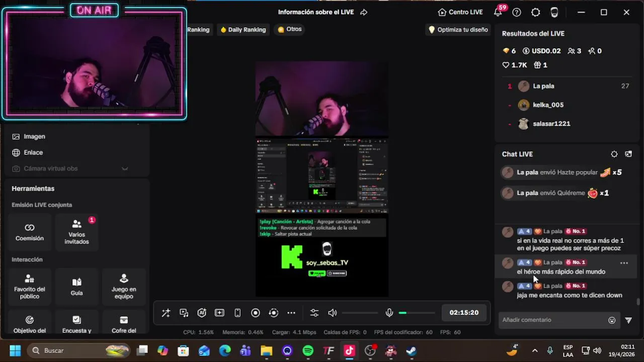Select the Daily Ranking tab
644x362 pixels.
click(x=243, y=30)
